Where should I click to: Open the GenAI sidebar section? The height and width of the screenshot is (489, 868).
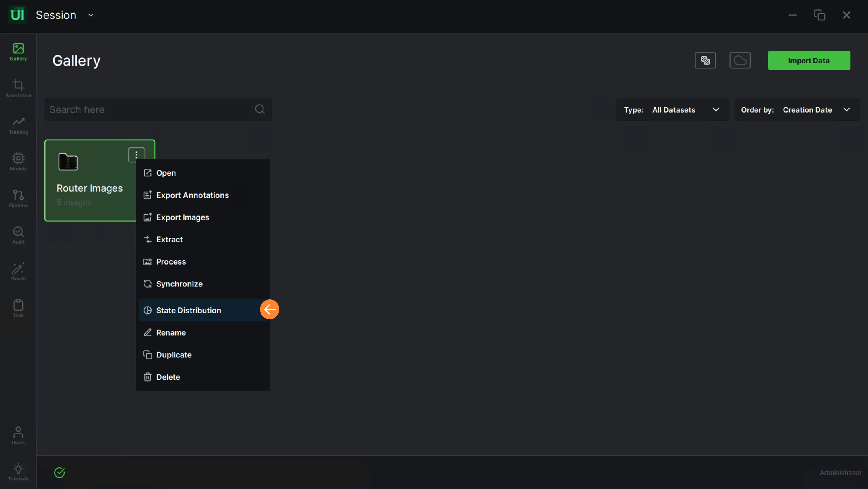click(x=18, y=272)
